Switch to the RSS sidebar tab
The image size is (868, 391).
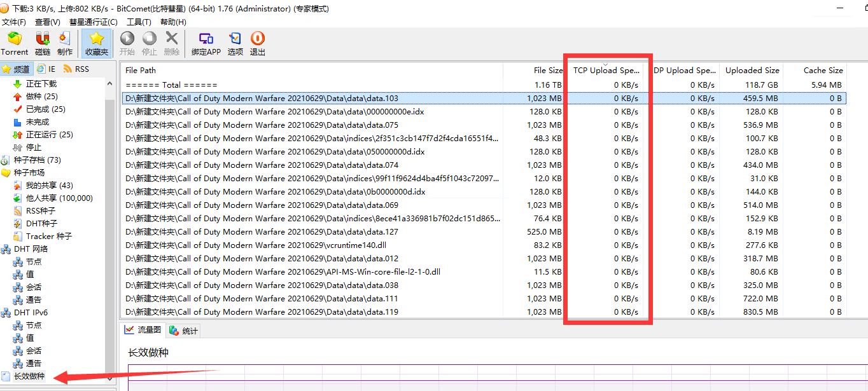click(76, 69)
